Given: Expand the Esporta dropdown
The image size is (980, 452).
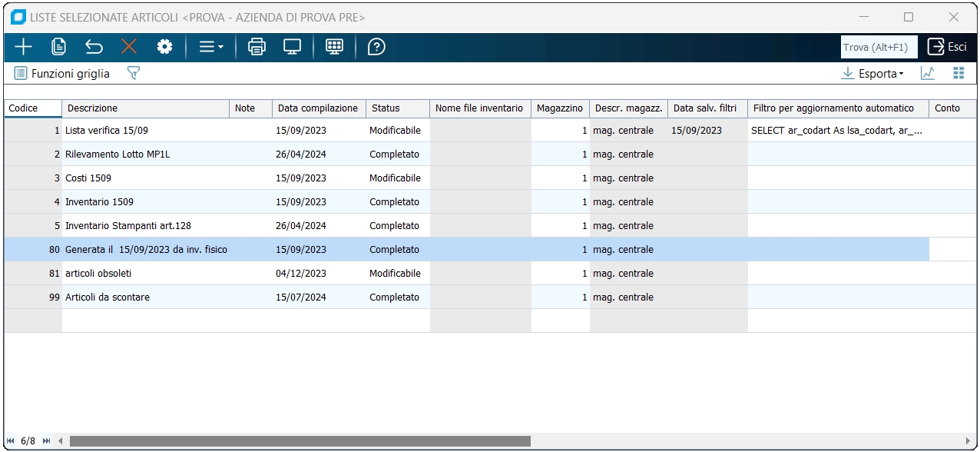Looking at the screenshot, I should 872,74.
